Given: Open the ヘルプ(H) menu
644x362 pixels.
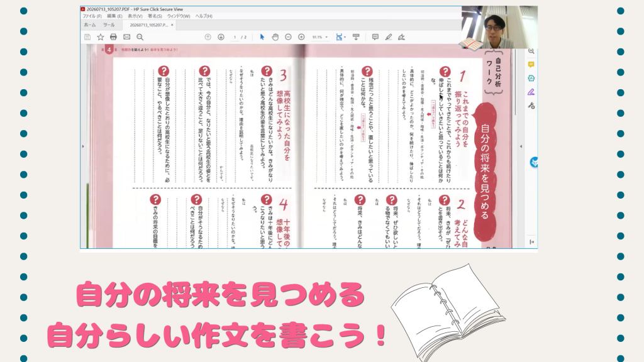Looking at the screenshot, I should pos(204,16).
